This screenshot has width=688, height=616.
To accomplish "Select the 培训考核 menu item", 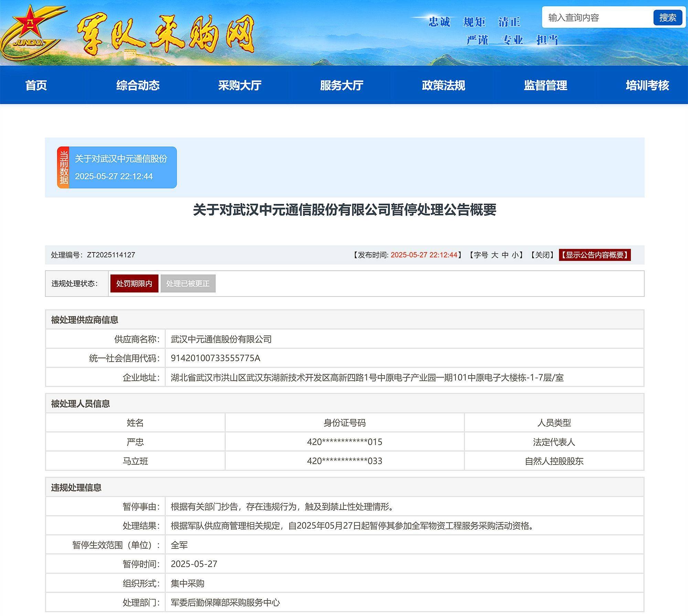I will coord(647,85).
